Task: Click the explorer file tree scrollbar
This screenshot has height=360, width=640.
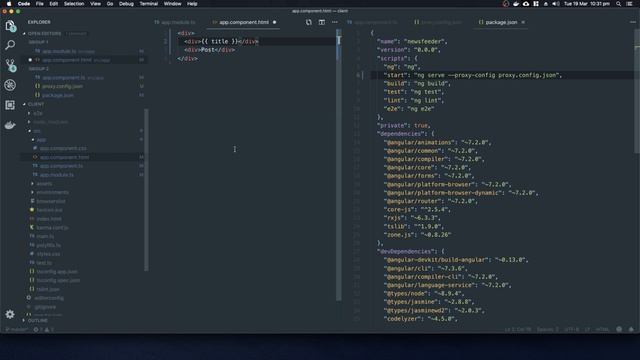Action: [x=146, y=189]
